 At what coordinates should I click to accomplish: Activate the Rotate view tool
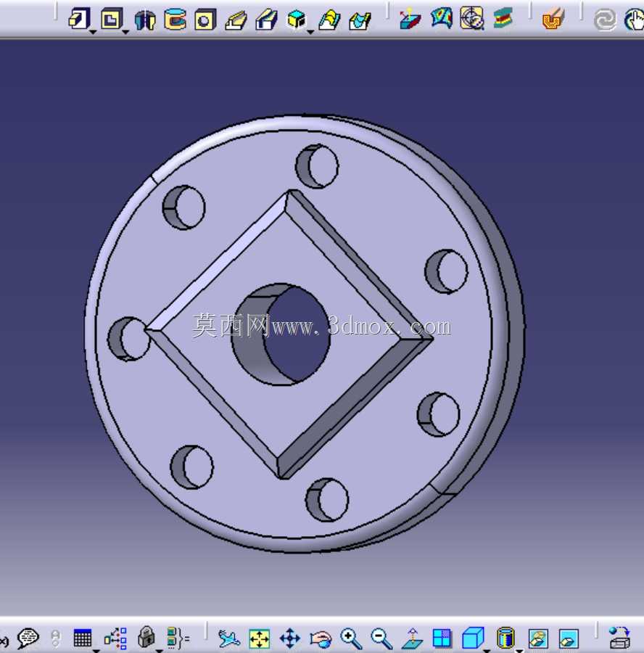point(321,638)
